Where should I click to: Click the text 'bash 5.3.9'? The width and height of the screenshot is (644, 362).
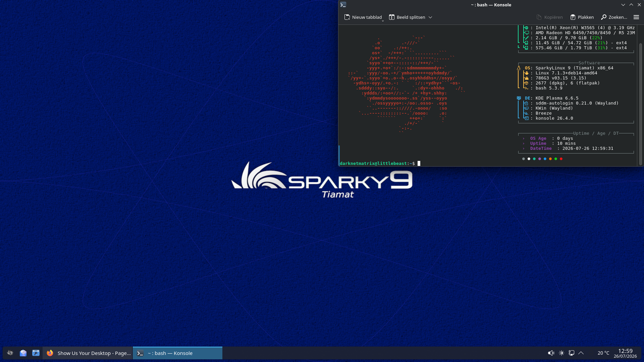[549, 88]
